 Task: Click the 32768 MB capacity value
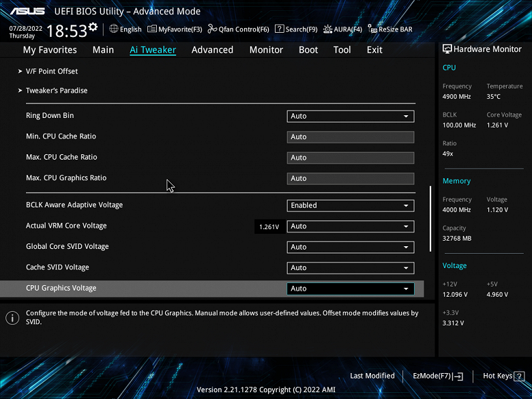[x=457, y=239]
